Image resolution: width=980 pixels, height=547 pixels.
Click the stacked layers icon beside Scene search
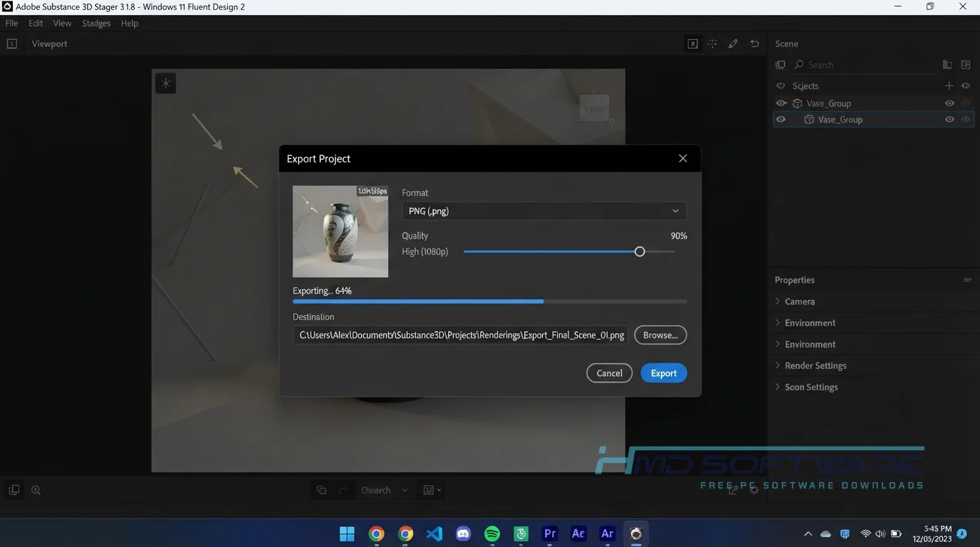pos(781,65)
